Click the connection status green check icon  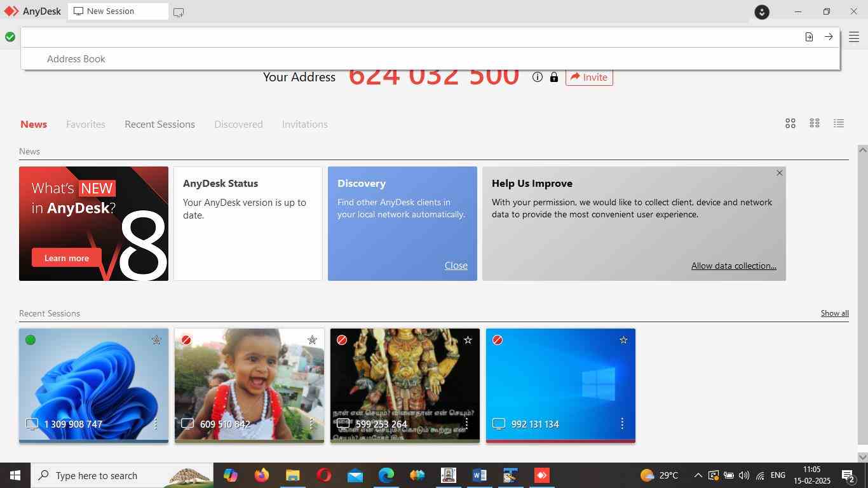tap(10, 37)
